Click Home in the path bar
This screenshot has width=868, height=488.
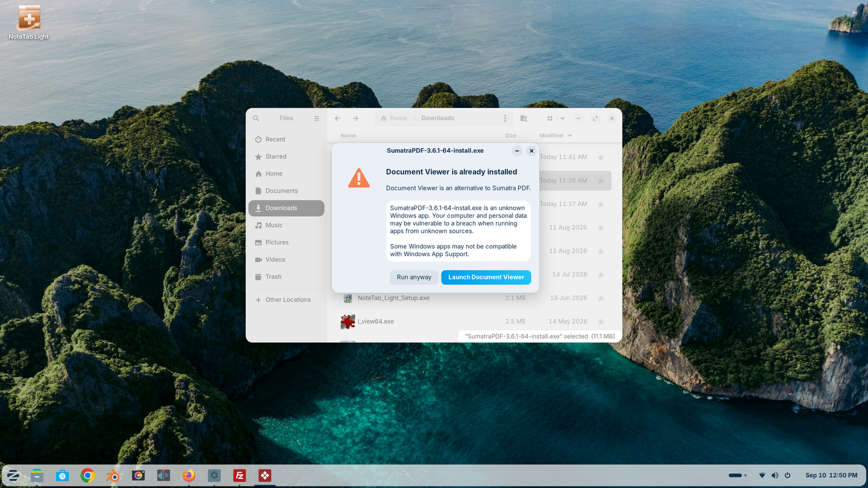[x=394, y=118]
